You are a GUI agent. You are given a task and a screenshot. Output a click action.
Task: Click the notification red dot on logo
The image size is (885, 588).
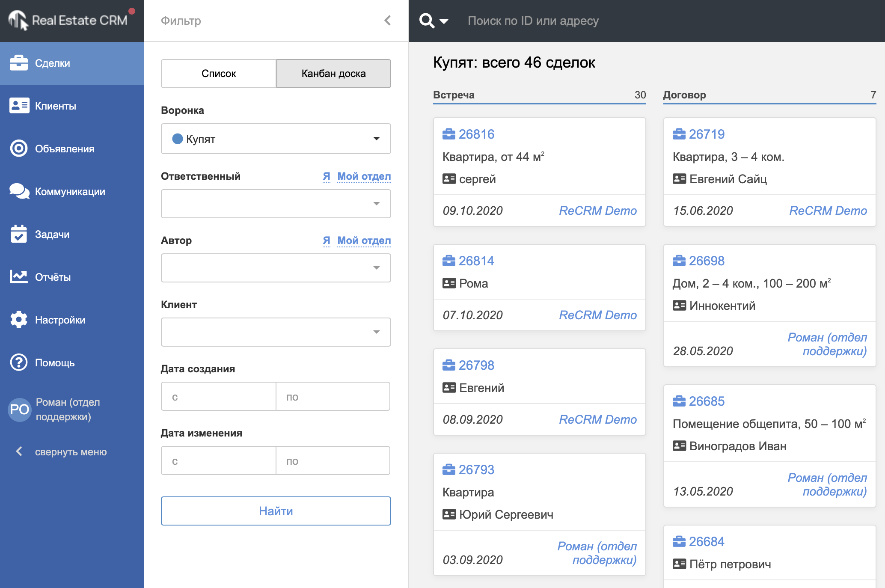(132, 11)
